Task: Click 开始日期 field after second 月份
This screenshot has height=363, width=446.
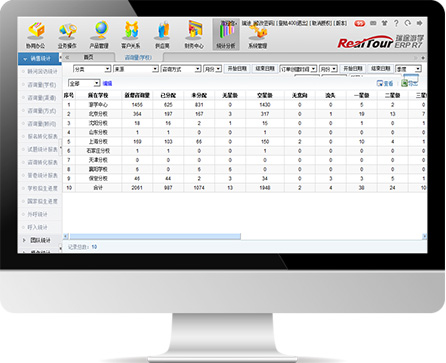Action: (353, 69)
